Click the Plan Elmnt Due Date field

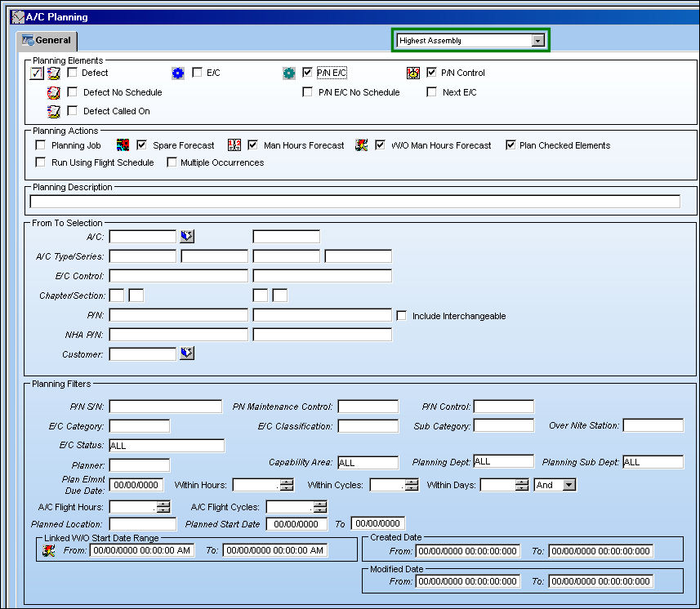(x=136, y=485)
